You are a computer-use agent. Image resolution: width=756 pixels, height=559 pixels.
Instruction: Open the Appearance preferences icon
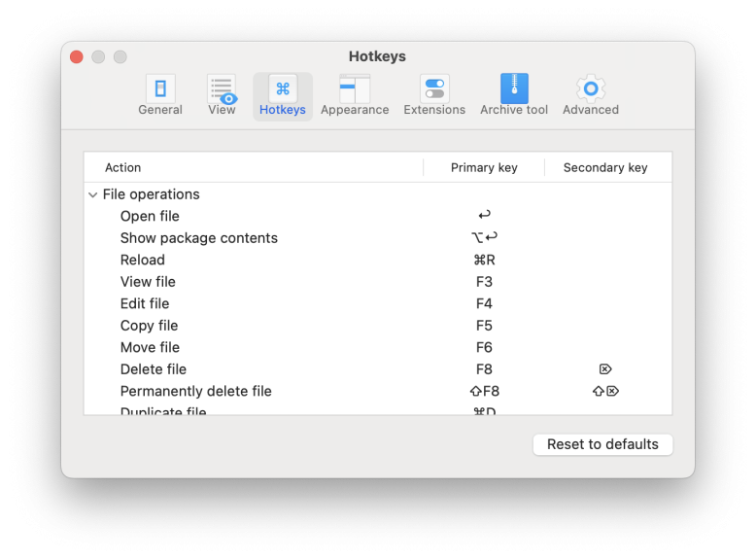tap(355, 88)
